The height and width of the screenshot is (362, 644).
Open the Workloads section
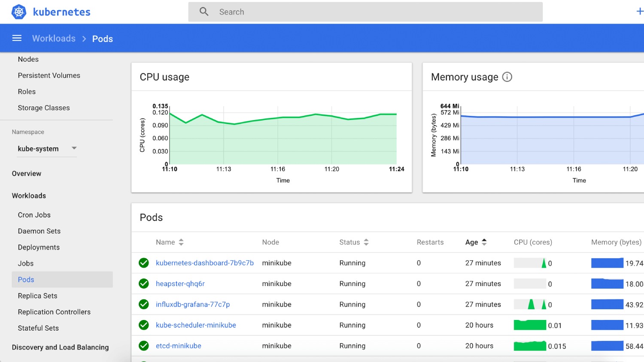(29, 196)
